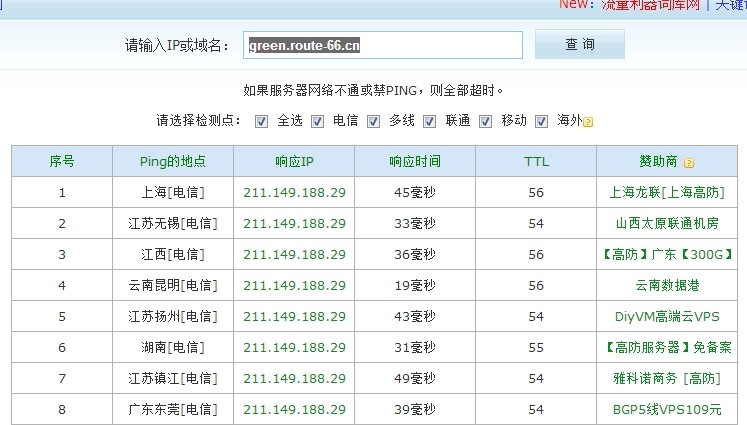
Task: Visit the DiyVM高端云VPS sponsor link
Action: point(666,316)
